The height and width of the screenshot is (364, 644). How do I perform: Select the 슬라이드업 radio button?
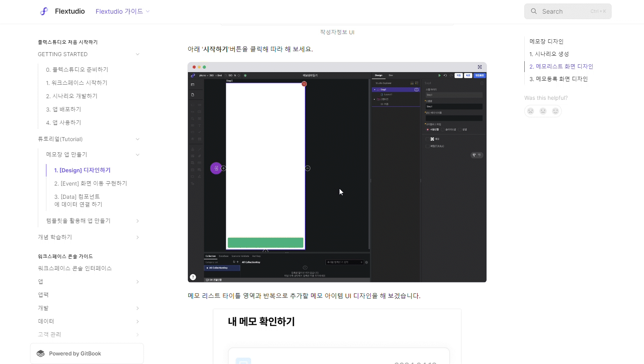(x=443, y=129)
